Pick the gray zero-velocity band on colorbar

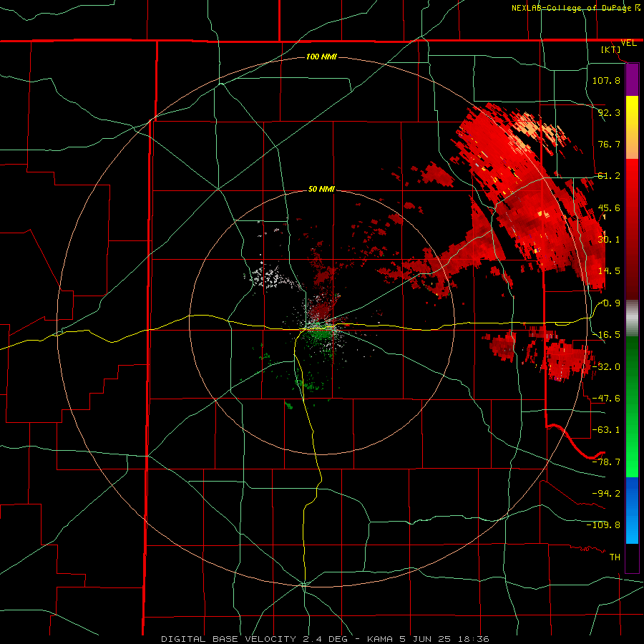[x=632, y=318]
